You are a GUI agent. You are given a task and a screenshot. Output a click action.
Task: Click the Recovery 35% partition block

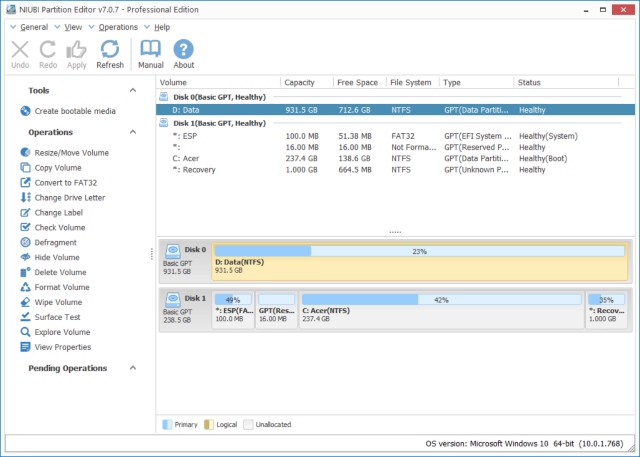click(x=607, y=310)
